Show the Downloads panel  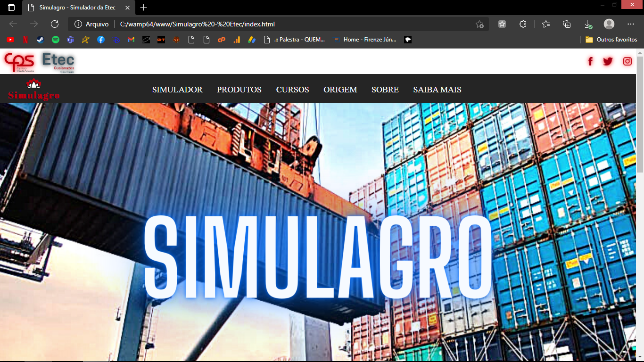tap(587, 24)
